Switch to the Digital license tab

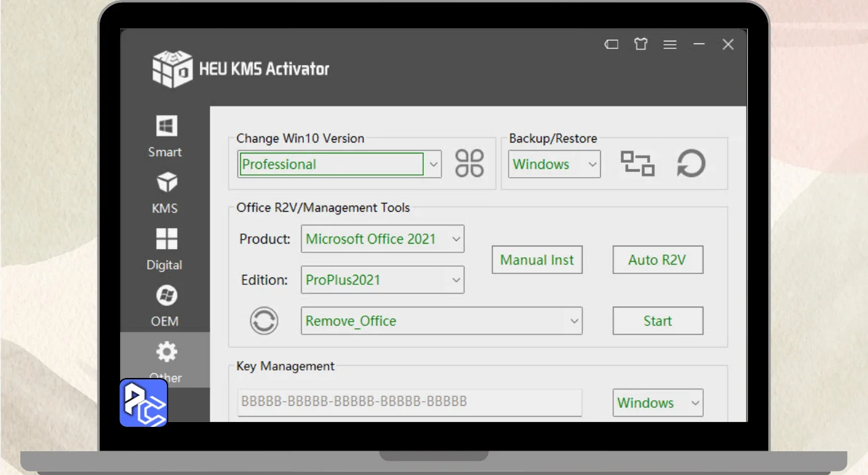click(x=165, y=249)
